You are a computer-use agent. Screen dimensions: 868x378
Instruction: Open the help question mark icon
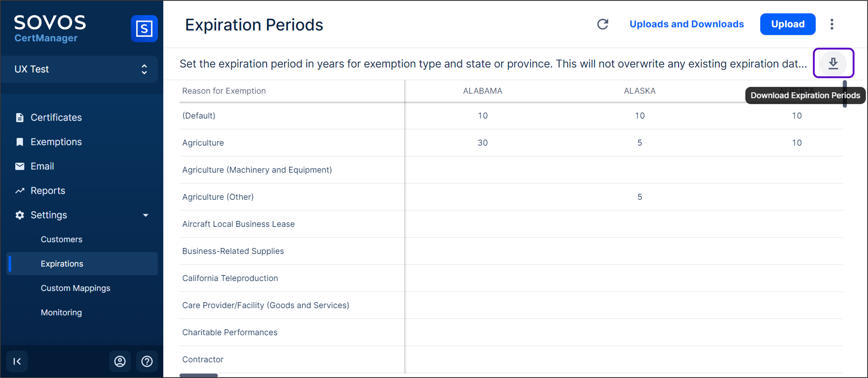[147, 361]
